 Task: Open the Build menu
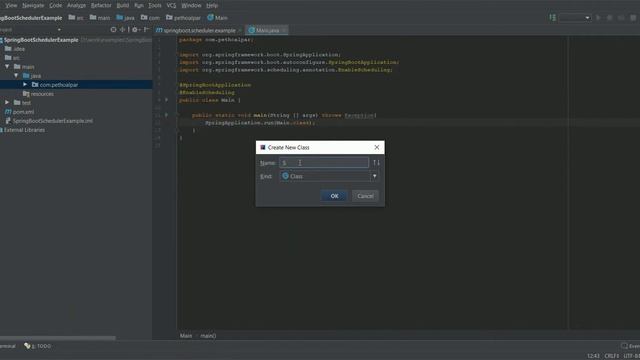[x=123, y=5]
